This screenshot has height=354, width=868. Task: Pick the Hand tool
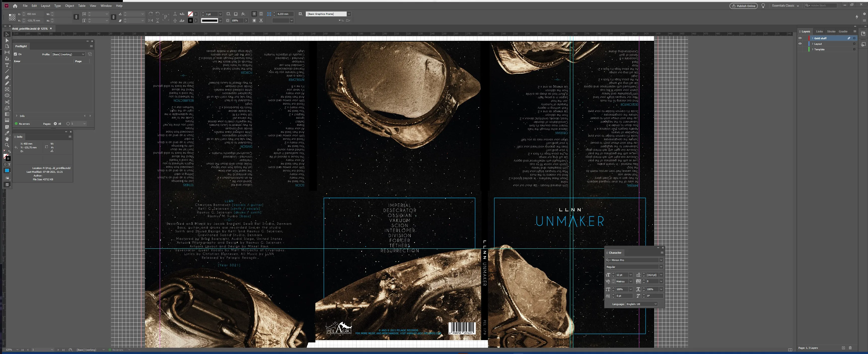pos(7,139)
